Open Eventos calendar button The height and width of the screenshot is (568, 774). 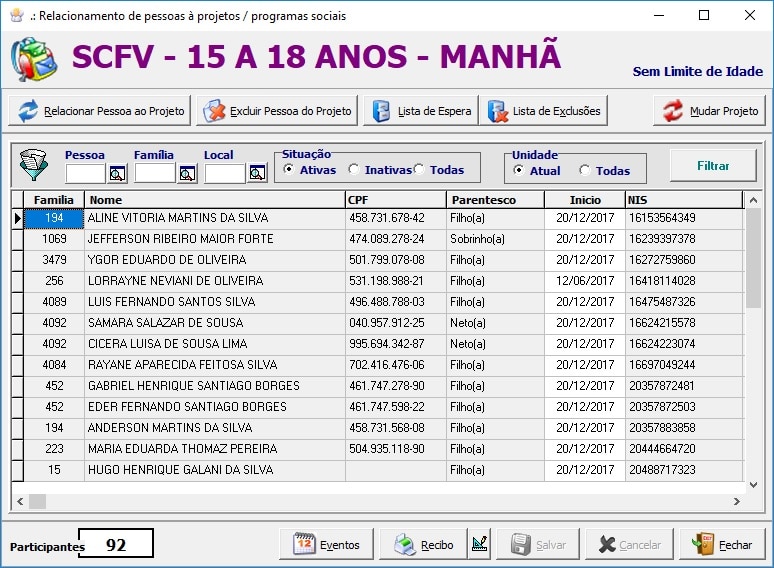(326, 545)
